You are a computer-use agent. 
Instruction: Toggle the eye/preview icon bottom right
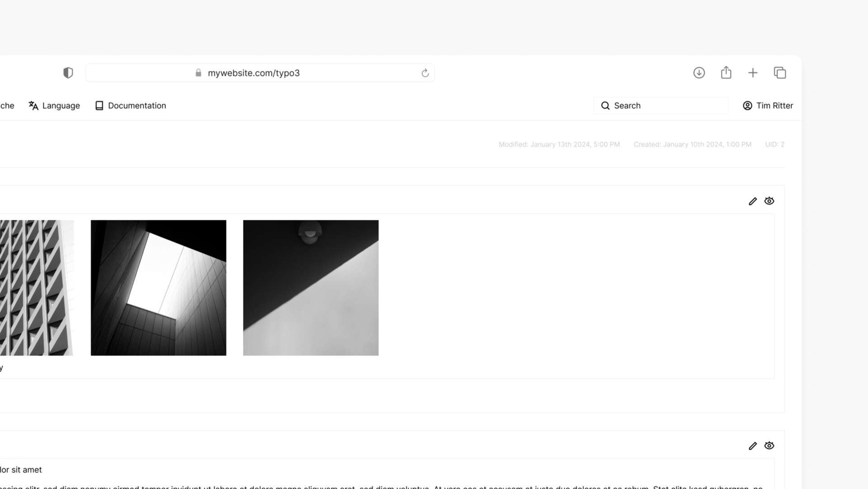(x=769, y=446)
